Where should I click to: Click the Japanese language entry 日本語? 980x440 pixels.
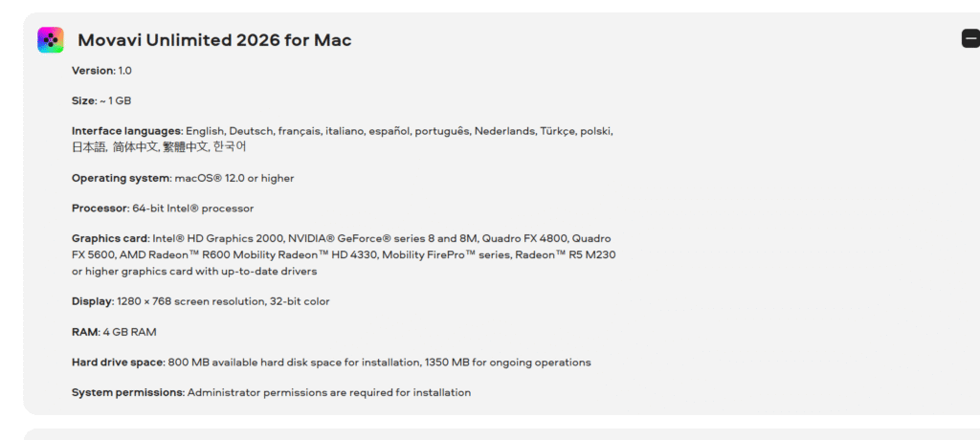coord(89,147)
